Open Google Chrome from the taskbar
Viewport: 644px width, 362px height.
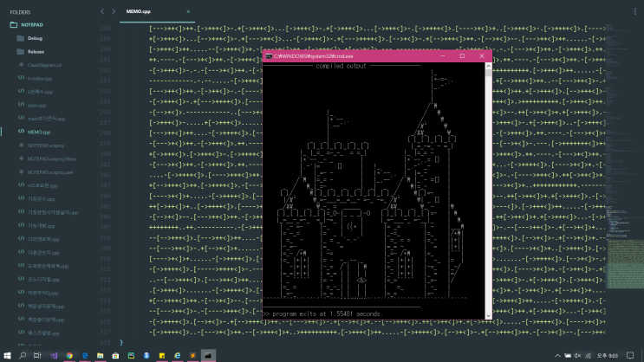[x=69, y=355]
